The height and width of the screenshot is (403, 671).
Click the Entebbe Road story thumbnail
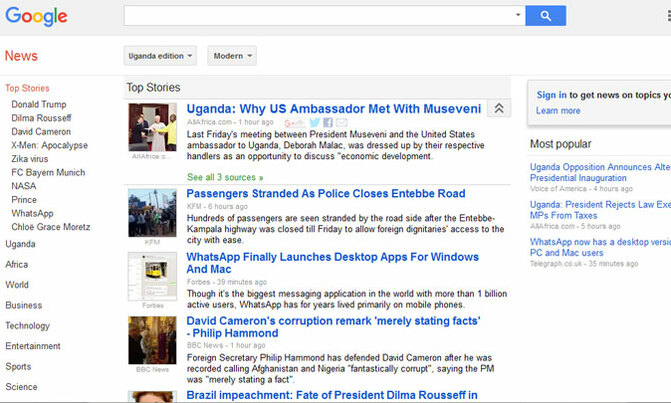point(152,213)
